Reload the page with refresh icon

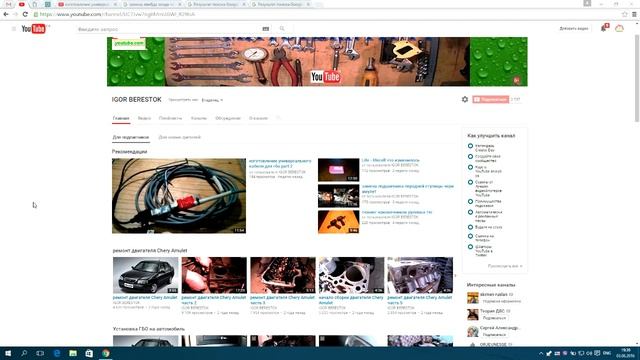point(25,14)
